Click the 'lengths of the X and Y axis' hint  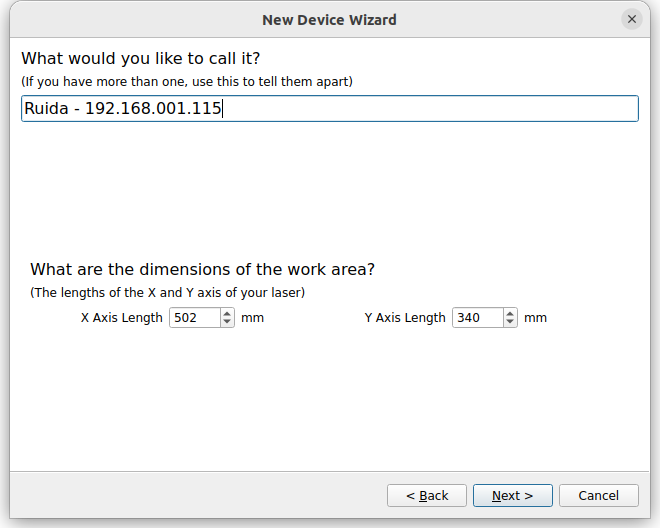coord(167,293)
